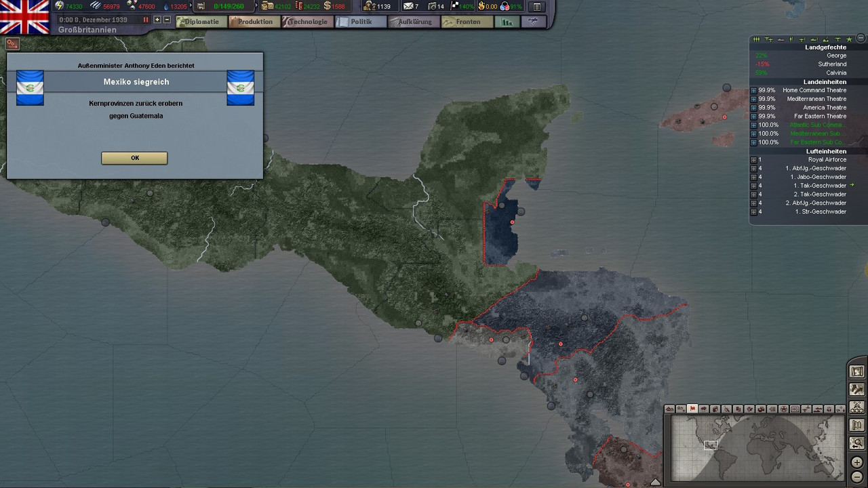Open the message settings icon below flag
The image size is (868, 488).
click(x=12, y=43)
